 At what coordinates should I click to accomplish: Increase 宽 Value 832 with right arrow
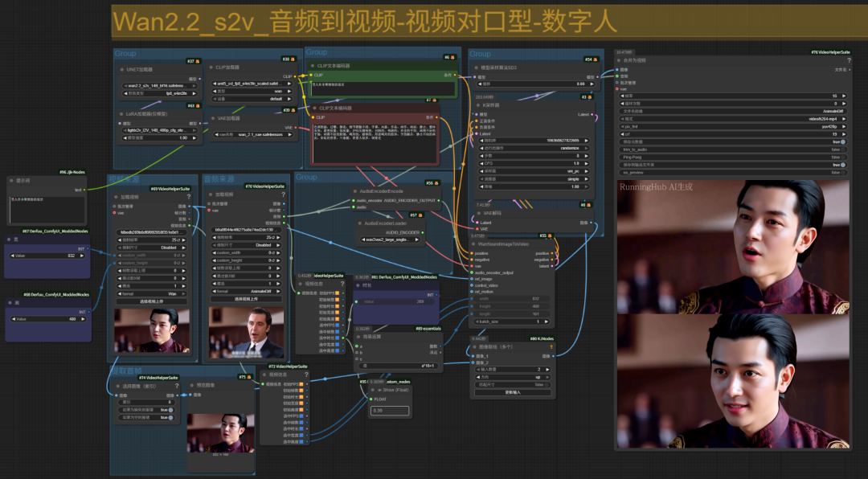click(x=82, y=256)
